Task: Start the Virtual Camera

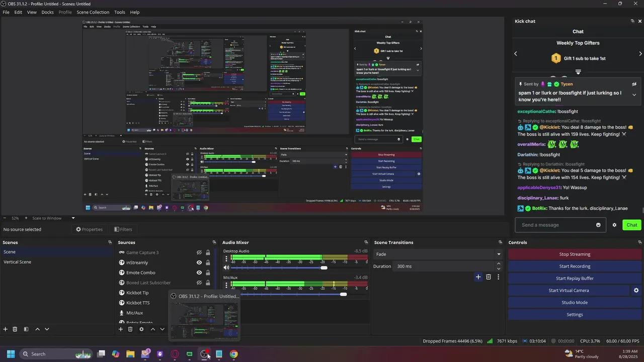Action: tap(569, 291)
